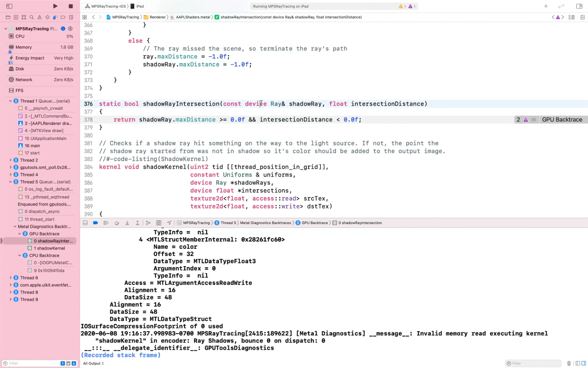Deactivate breakpoints blue tag button
Screen dimensions: 588x368
95,223
